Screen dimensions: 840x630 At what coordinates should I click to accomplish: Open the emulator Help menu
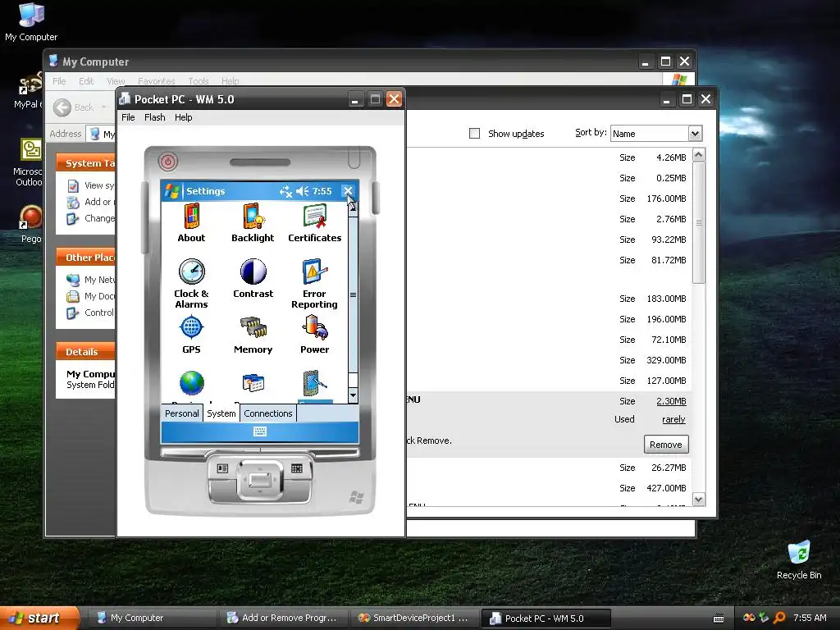point(183,117)
